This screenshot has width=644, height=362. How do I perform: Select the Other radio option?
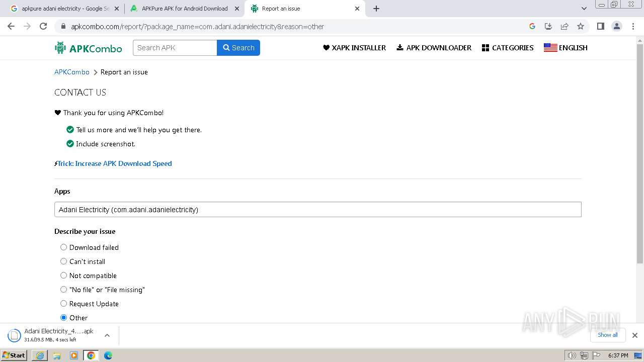(63, 318)
